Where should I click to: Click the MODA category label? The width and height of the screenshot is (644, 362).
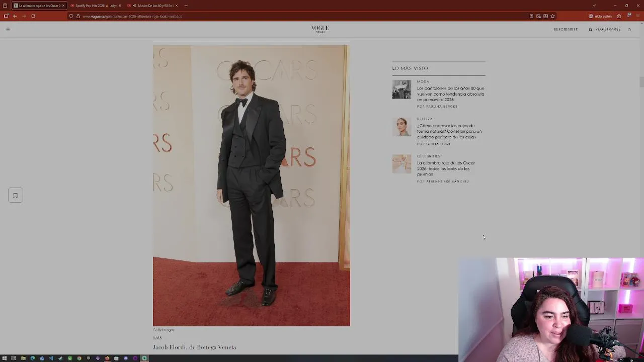[x=423, y=81]
